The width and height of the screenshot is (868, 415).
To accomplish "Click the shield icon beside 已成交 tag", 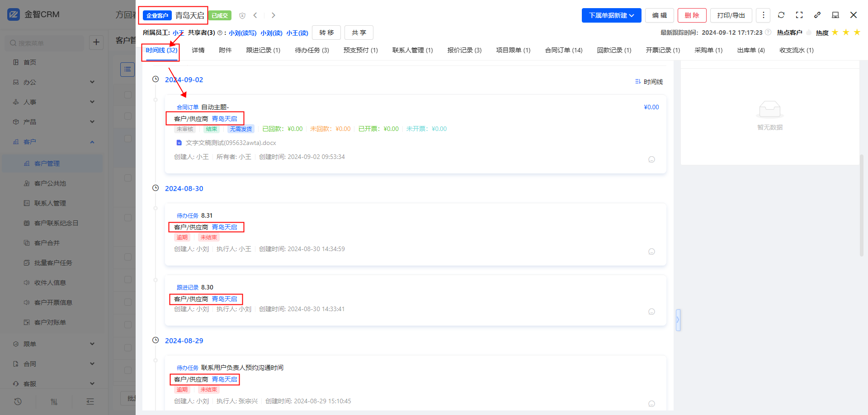I will (x=242, y=16).
